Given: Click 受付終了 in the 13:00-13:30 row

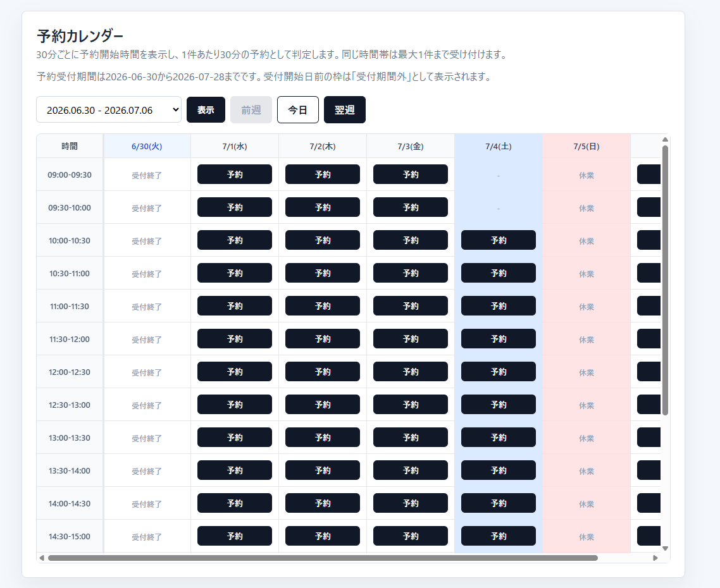Looking at the screenshot, I should click(147, 438).
